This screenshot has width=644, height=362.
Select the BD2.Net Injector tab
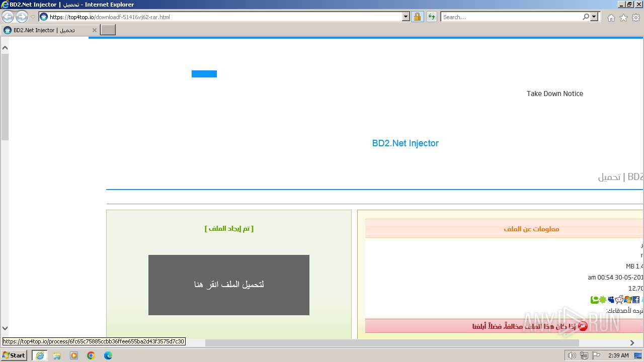[49, 30]
